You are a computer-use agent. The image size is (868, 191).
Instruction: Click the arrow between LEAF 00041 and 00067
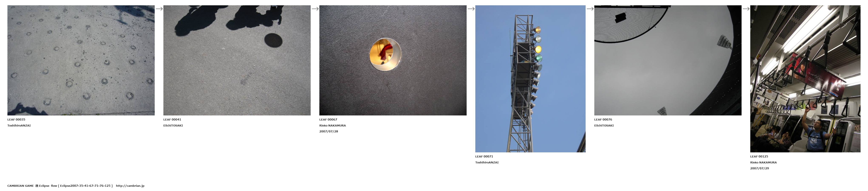point(315,9)
